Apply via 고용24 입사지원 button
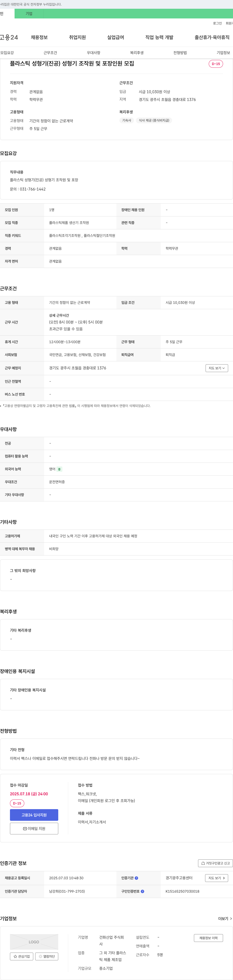 [x=34, y=815]
